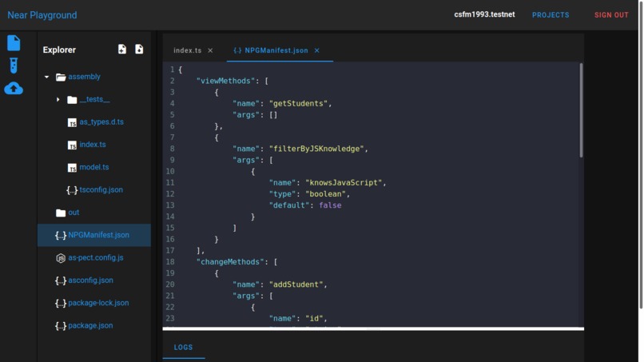Select the __tests__ folder
This screenshot has height=362, width=644.
pos(94,99)
